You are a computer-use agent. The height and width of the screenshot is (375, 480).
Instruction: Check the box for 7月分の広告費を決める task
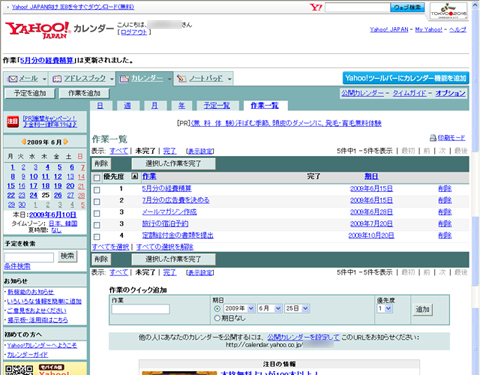(97, 202)
